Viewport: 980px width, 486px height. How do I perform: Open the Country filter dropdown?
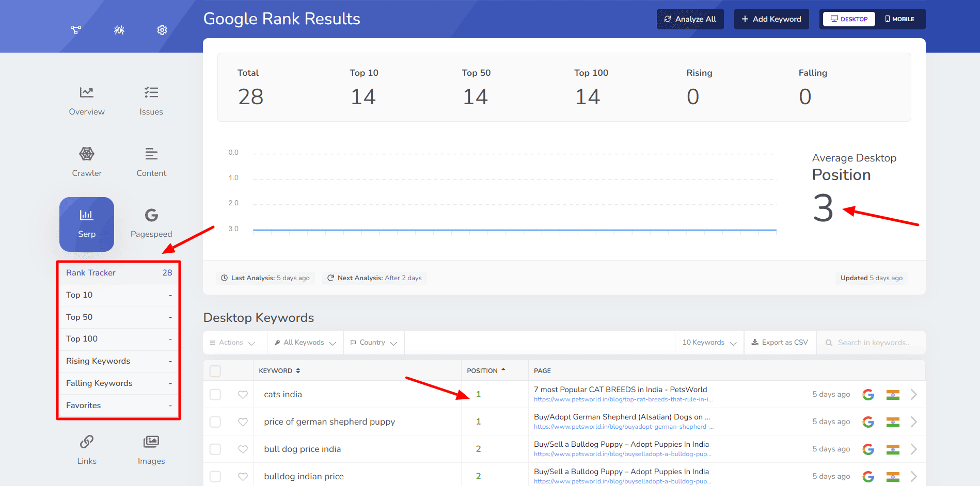click(x=374, y=343)
